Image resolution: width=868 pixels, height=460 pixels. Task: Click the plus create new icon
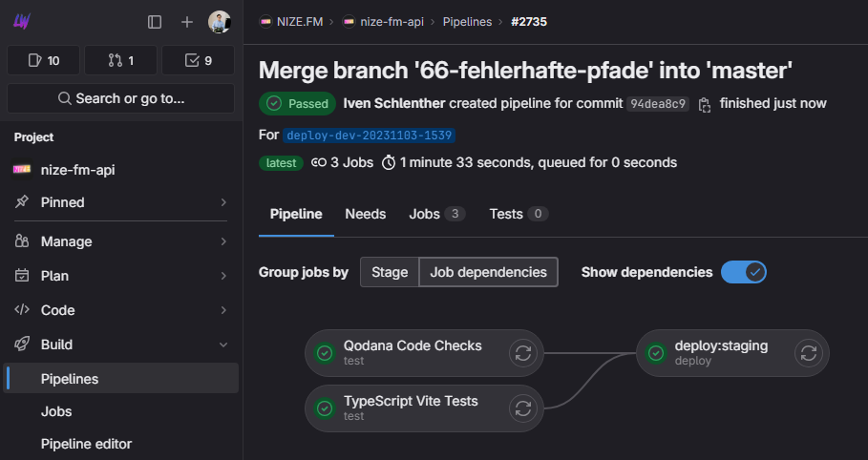point(187,21)
